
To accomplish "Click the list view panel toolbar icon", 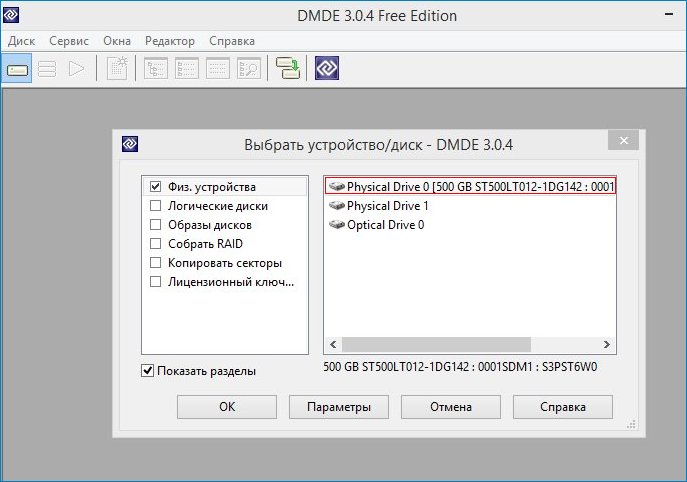I will 187,68.
